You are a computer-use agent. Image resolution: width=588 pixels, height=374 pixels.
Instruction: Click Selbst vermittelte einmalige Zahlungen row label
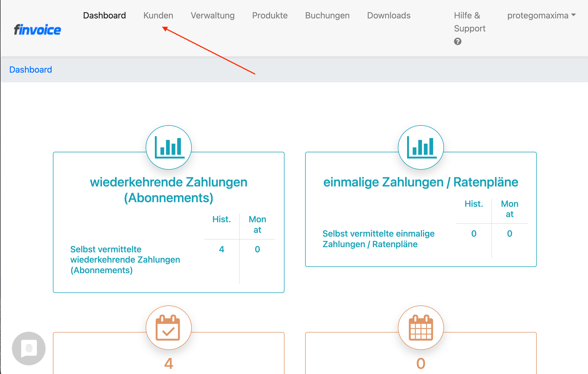coord(378,239)
